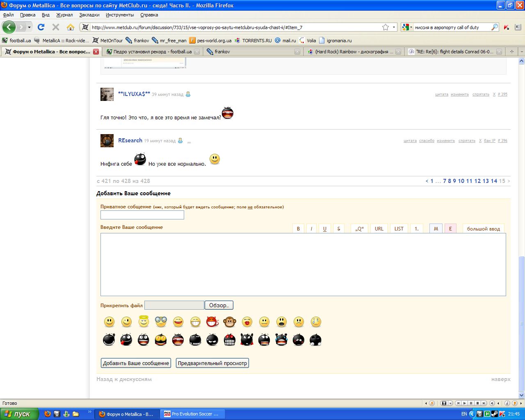Screen dimensions: 525x420
Task: Go to the home page icon
Action: (71, 27)
